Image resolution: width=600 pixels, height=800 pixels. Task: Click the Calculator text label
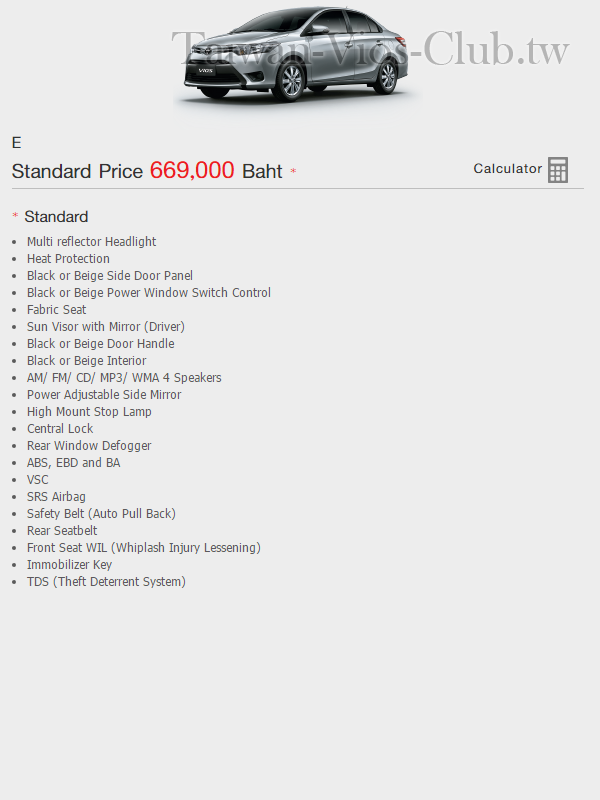[x=508, y=169]
